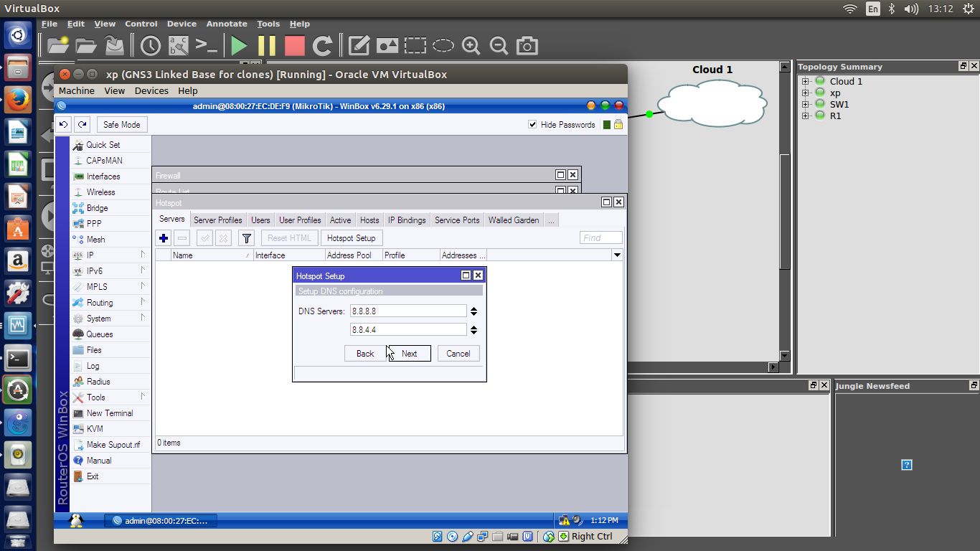
Task: Open the Wireless section of WinBox
Action: [103, 192]
